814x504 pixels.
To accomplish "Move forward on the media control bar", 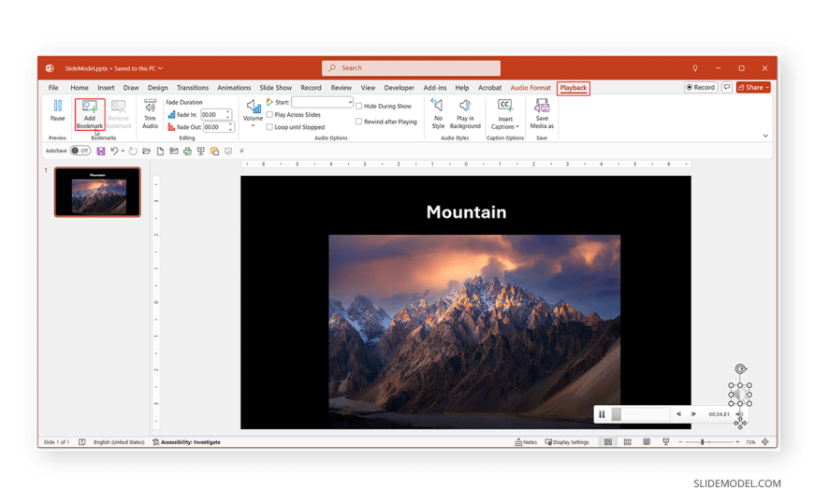I will pyautogui.click(x=693, y=414).
